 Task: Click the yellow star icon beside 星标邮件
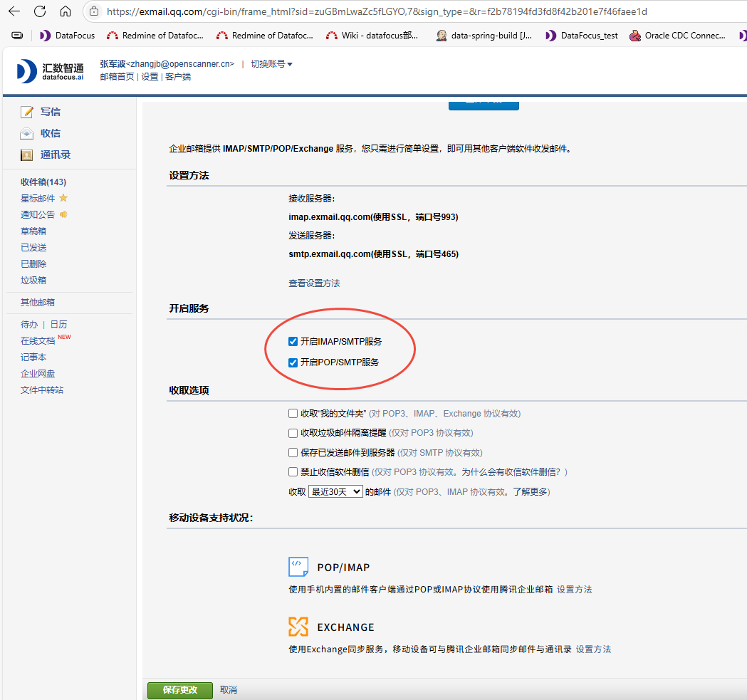(63, 198)
